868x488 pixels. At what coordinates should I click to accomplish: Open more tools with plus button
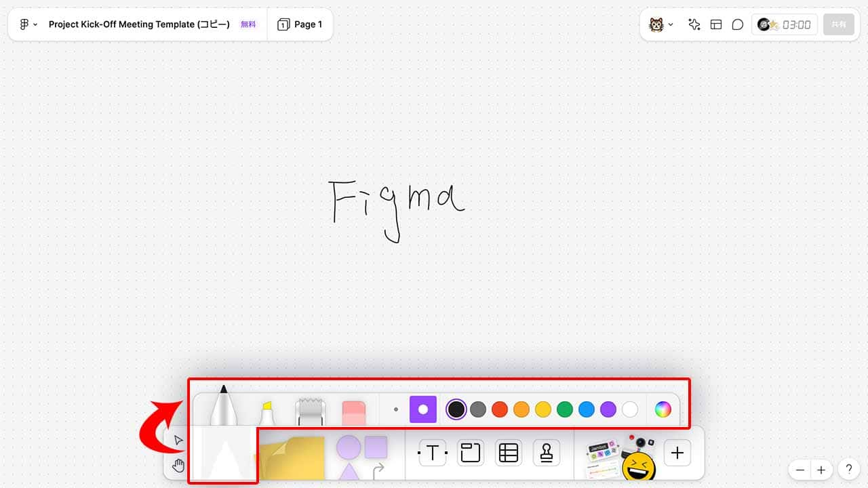click(677, 453)
